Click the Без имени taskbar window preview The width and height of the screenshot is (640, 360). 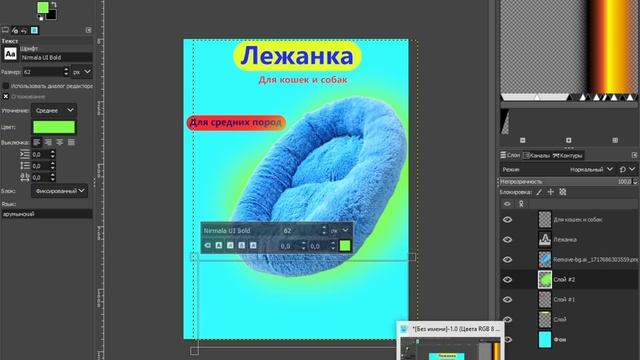450,341
